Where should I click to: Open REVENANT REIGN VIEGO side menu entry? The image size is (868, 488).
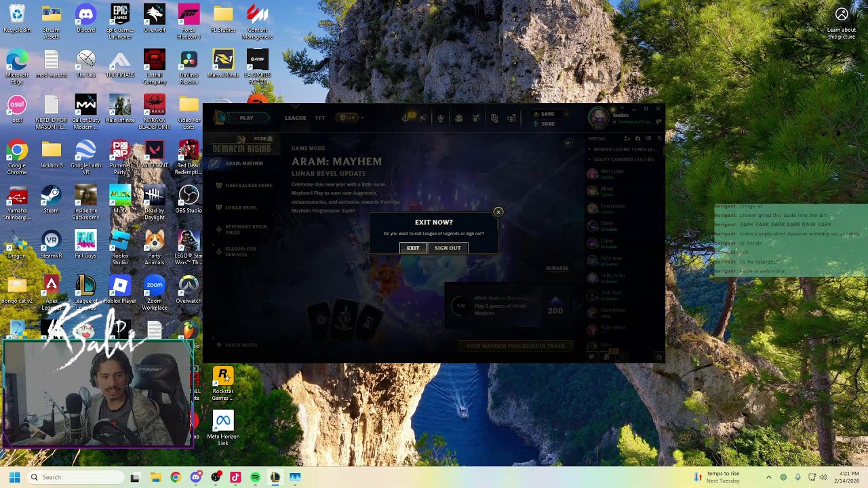[241, 229]
